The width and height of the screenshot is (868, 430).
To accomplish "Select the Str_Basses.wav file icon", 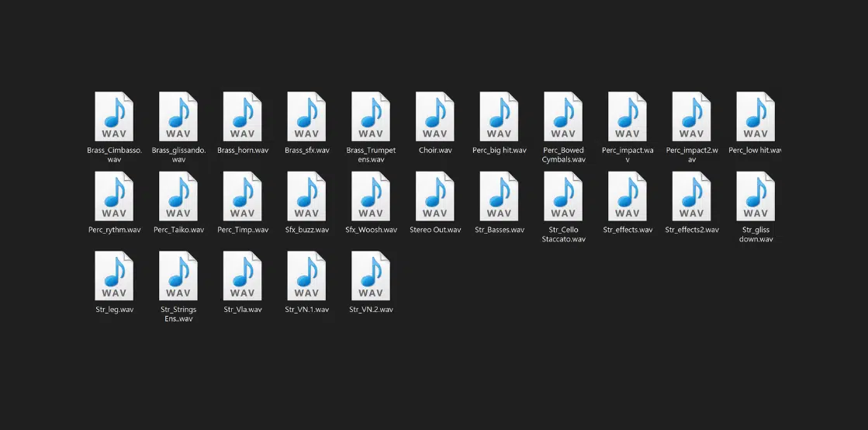I will click(x=500, y=196).
